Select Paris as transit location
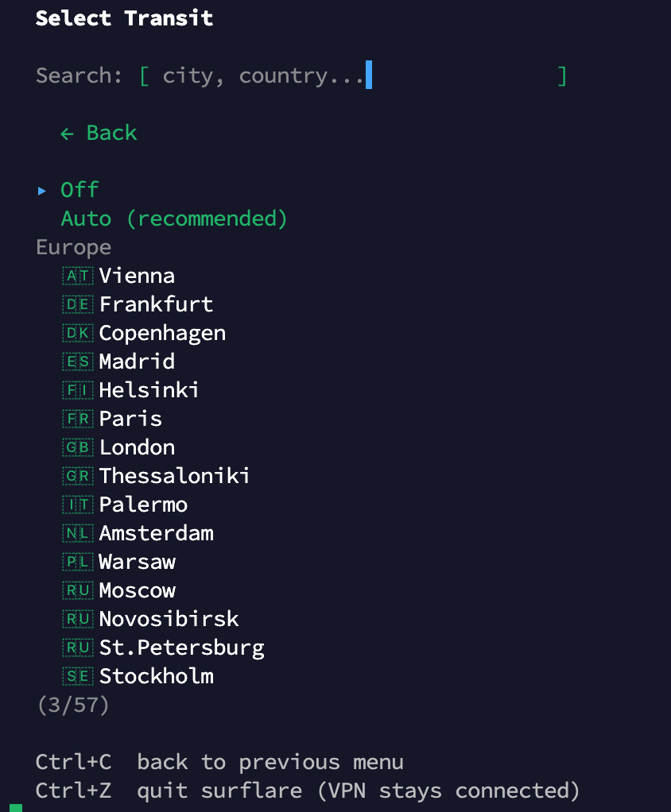 [130, 419]
